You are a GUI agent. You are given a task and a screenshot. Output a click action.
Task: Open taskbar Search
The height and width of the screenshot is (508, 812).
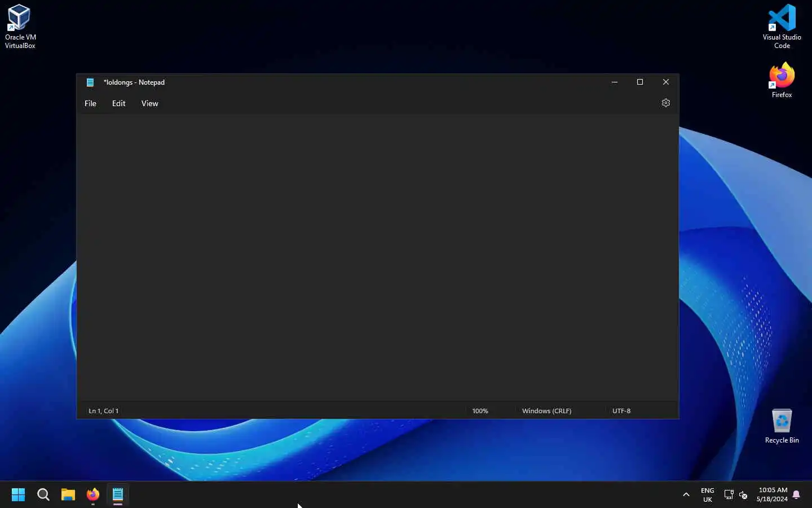point(43,495)
